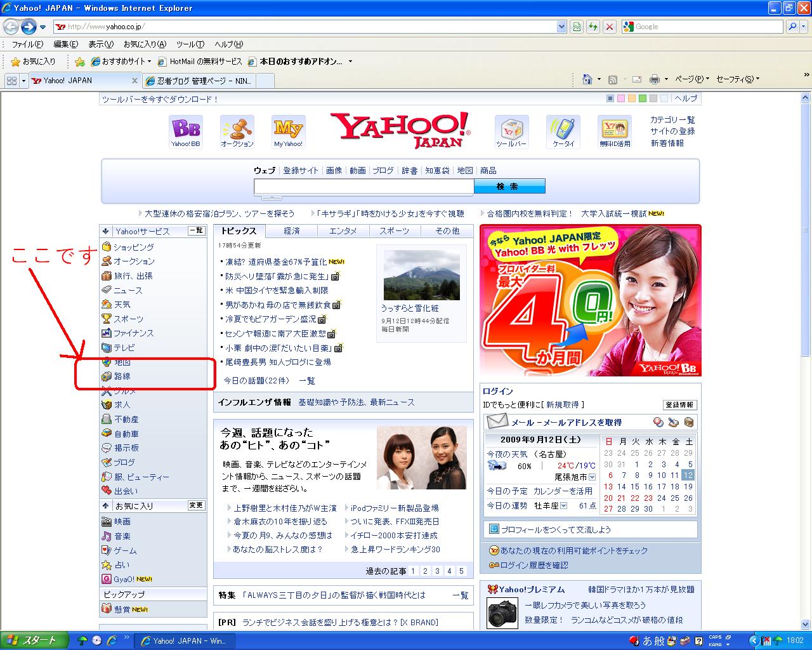Screen dimensions: 812x650
Task: Click the 検索 search button
Action: 509,186
